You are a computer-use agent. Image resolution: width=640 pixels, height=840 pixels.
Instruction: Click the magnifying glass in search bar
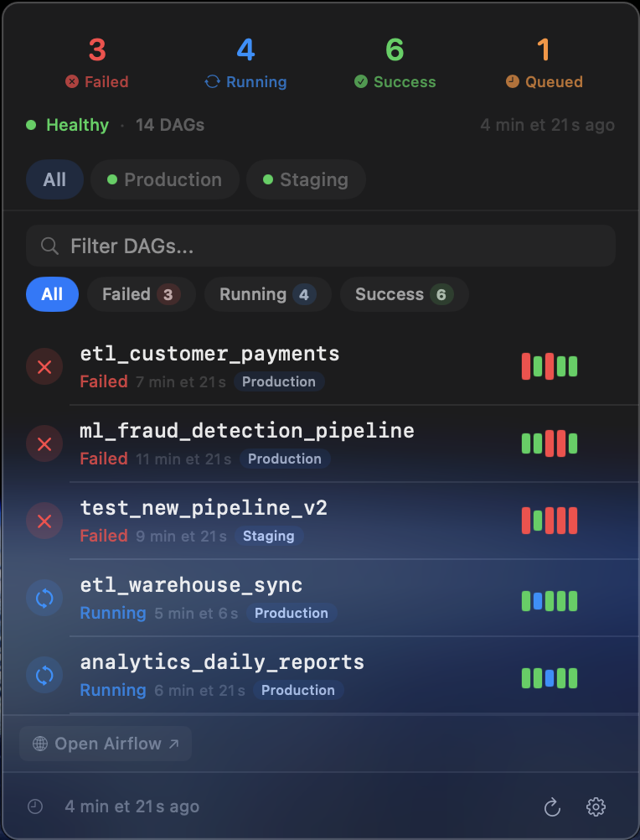pyautogui.click(x=49, y=246)
